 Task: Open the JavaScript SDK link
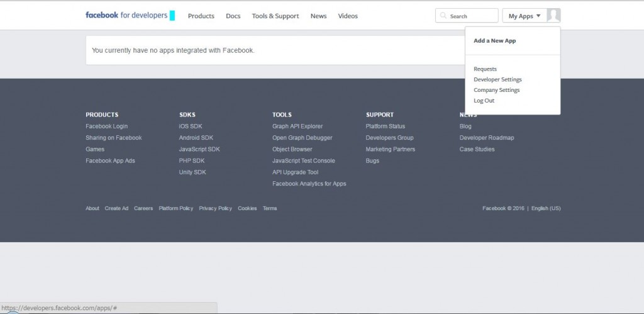(x=199, y=149)
